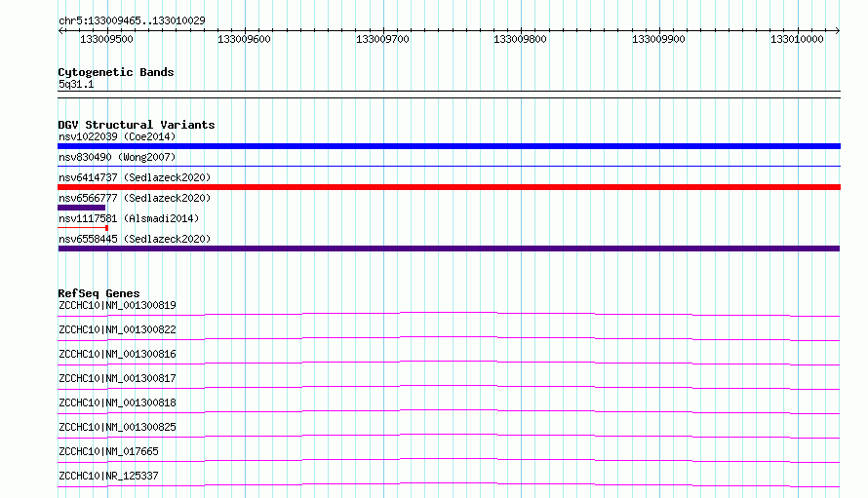Click the blue nsv1022039 variant bar

tap(449, 146)
